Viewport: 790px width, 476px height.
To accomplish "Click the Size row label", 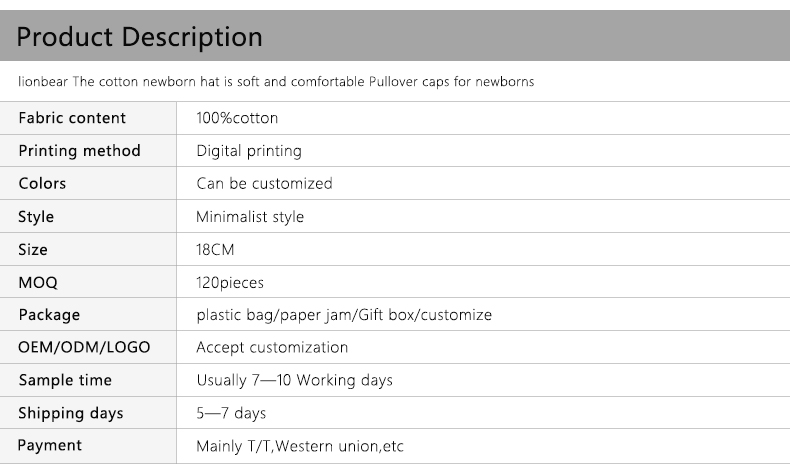I will (x=33, y=250).
